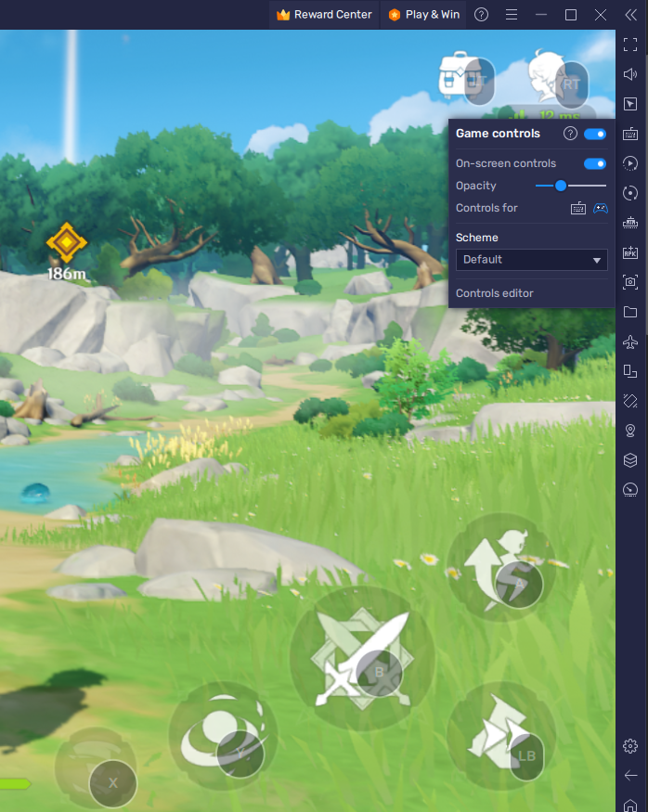Image resolution: width=648 pixels, height=812 pixels.
Task: Tap the jump button labeled A
Action: [x=500, y=568]
